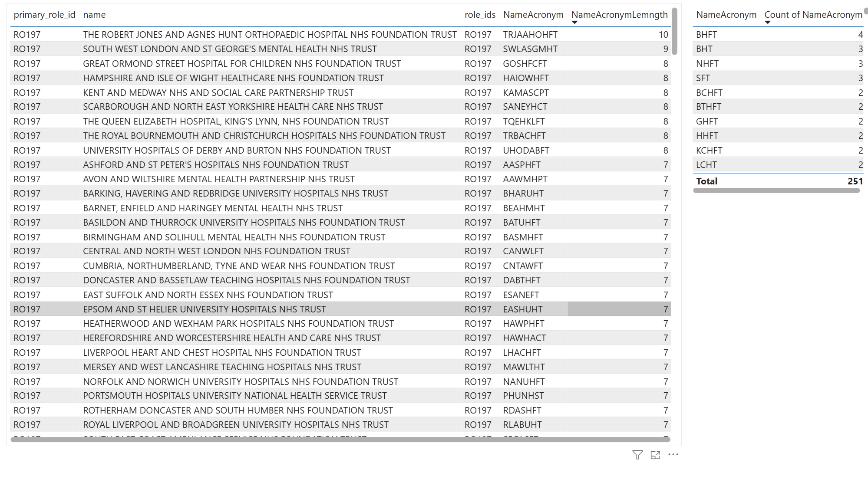Viewport: 868px width, 486px height.
Task: Select Cumbria, Northumberland, Tyne and Wear row
Action: click(x=340, y=266)
